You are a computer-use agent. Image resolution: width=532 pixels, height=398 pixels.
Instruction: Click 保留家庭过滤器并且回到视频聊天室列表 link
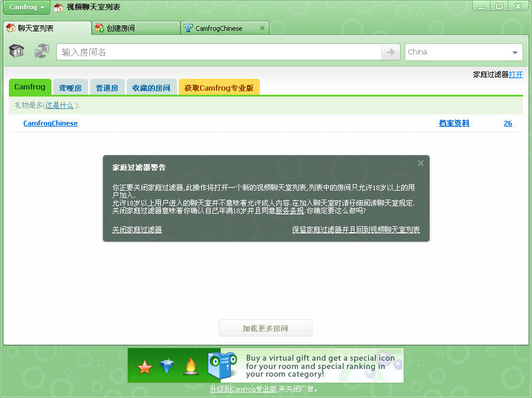click(356, 230)
